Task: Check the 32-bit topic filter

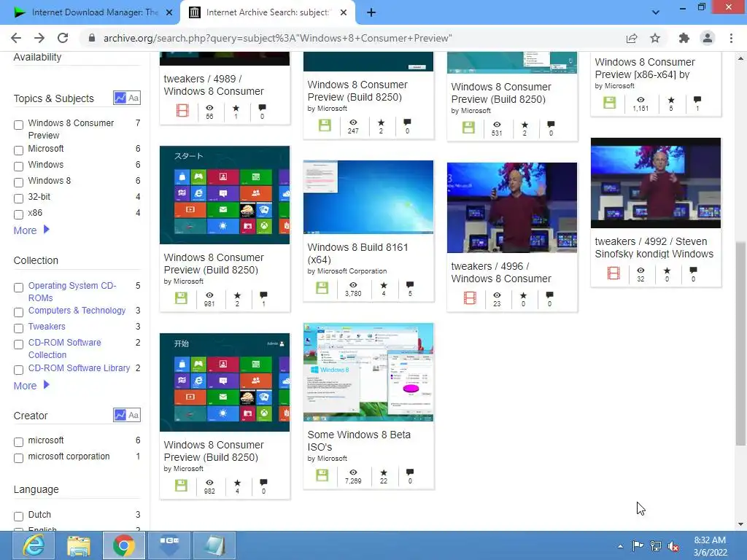Action: point(18,198)
